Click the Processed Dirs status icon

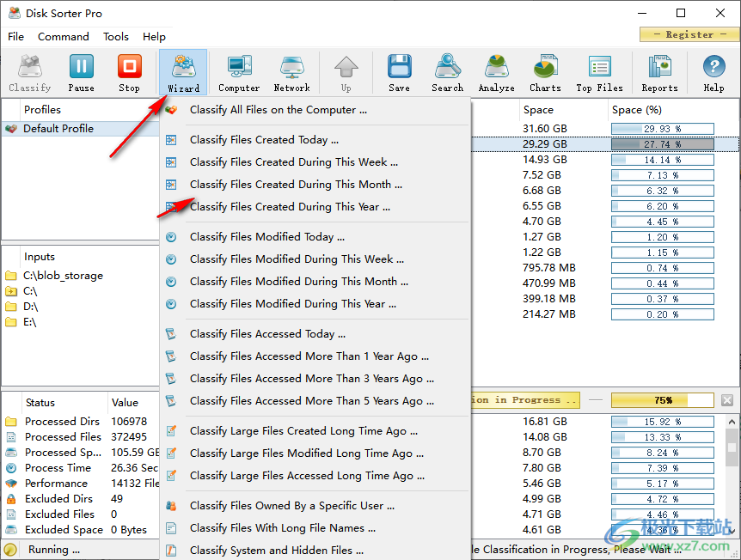tap(11, 421)
